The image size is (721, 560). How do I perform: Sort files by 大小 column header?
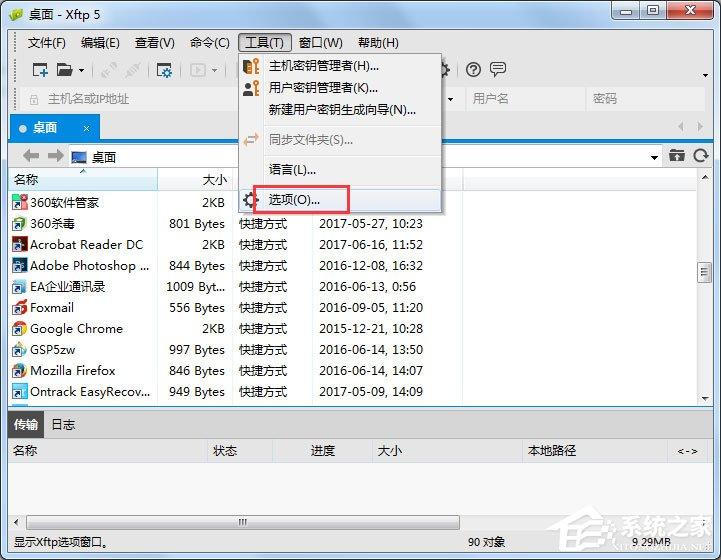[195, 179]
